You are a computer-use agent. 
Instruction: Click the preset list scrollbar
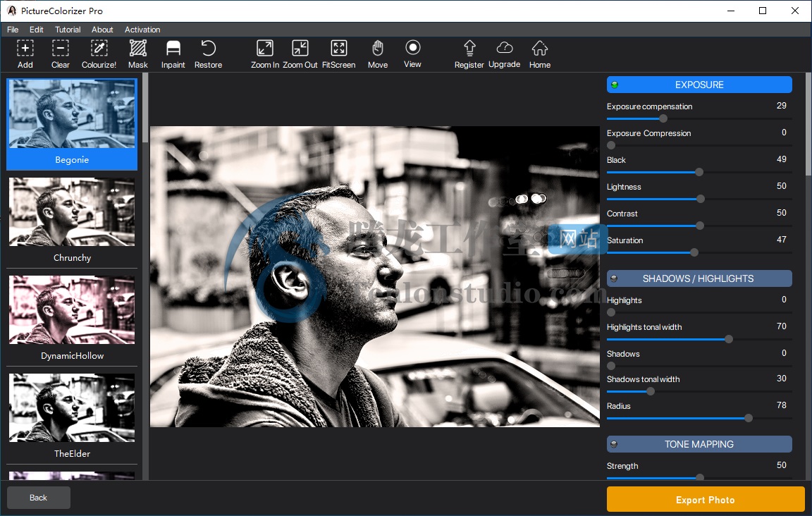[145, 108]
